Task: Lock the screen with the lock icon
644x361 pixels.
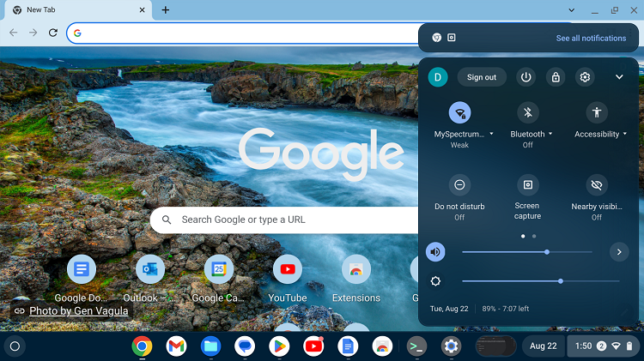Action: point(556,77)
